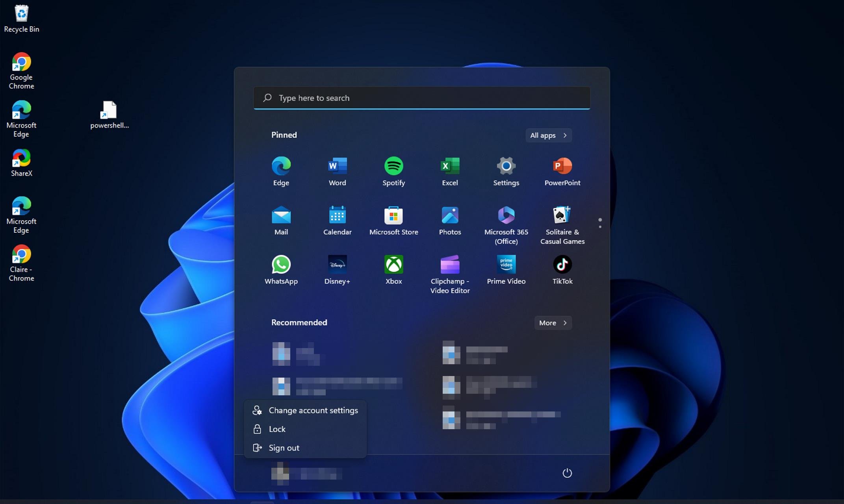
Task: Select Google Chrome desktop shortcut
Action: pos(21,71)
